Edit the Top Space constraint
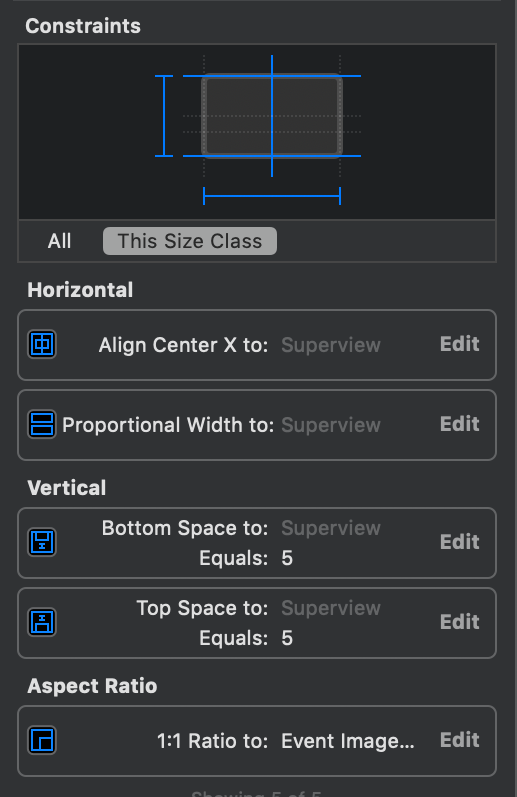Screen dimensions: 517x797 coord(460,622)
